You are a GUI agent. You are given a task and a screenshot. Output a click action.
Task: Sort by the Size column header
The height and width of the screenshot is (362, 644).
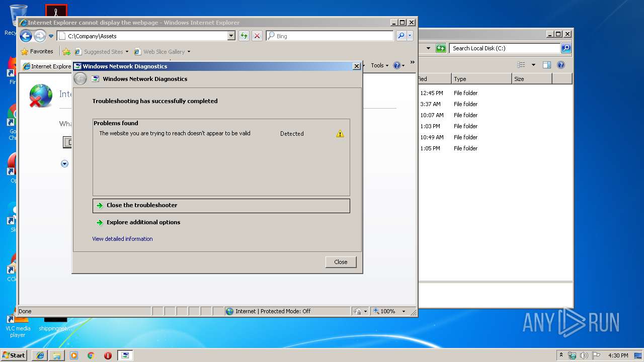(x=532, y=79)
